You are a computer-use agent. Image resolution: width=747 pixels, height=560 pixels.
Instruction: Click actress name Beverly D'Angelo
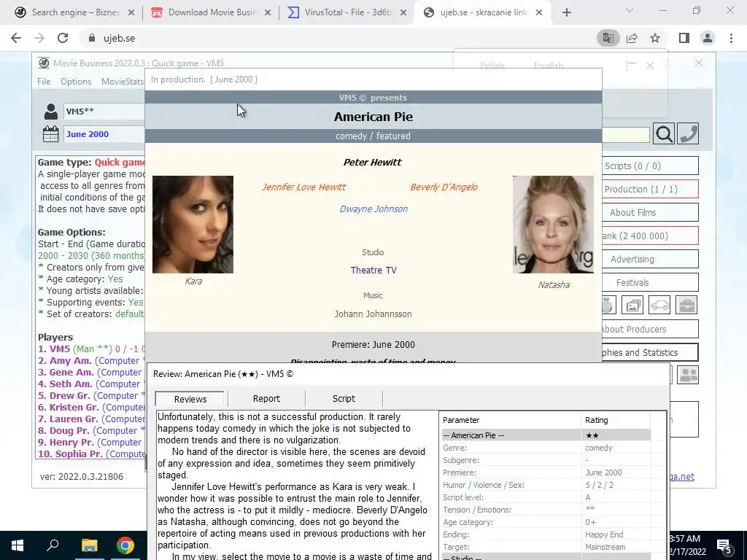click(x=444, y=187)
